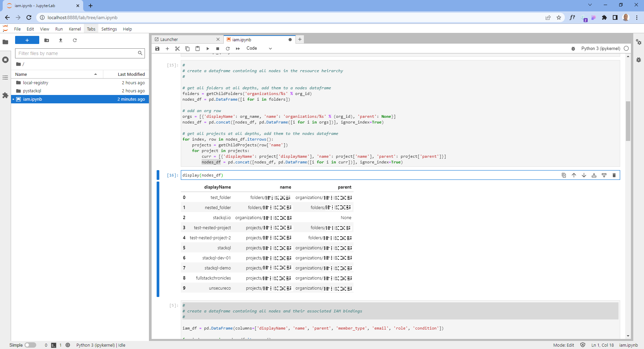Create a new launcher with blue plus button
This screenshot has width=644, height=349.
(27, 40)
